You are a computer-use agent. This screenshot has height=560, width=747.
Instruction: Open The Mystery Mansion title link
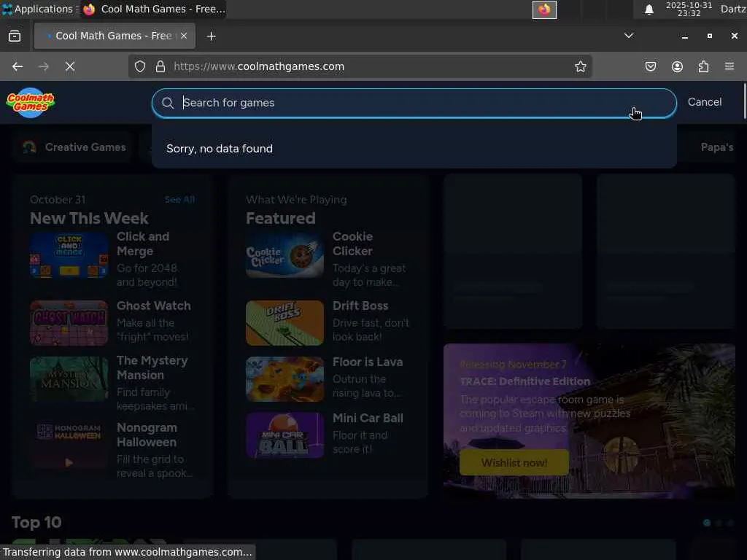152,367
